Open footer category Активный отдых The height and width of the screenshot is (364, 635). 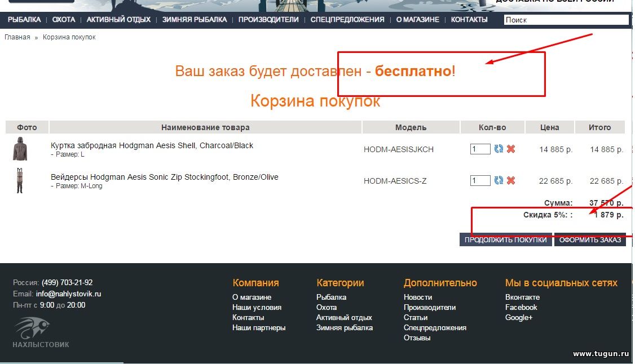(x=344, y=317)
